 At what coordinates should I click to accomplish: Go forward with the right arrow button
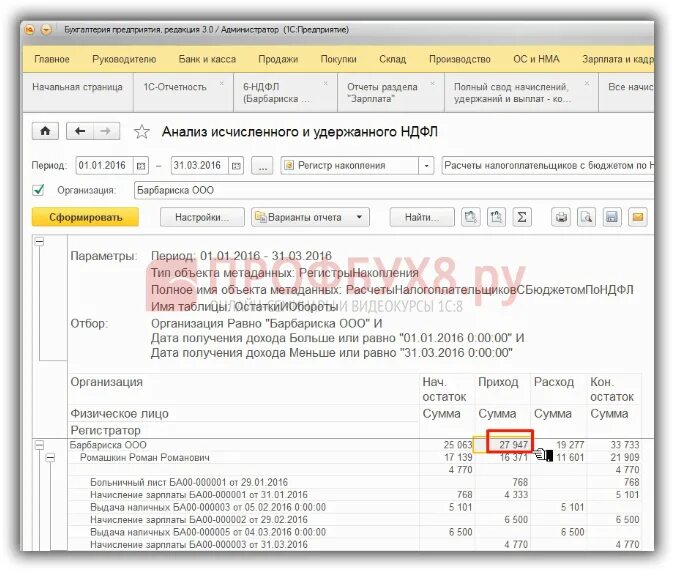click(x=106, y=131)
